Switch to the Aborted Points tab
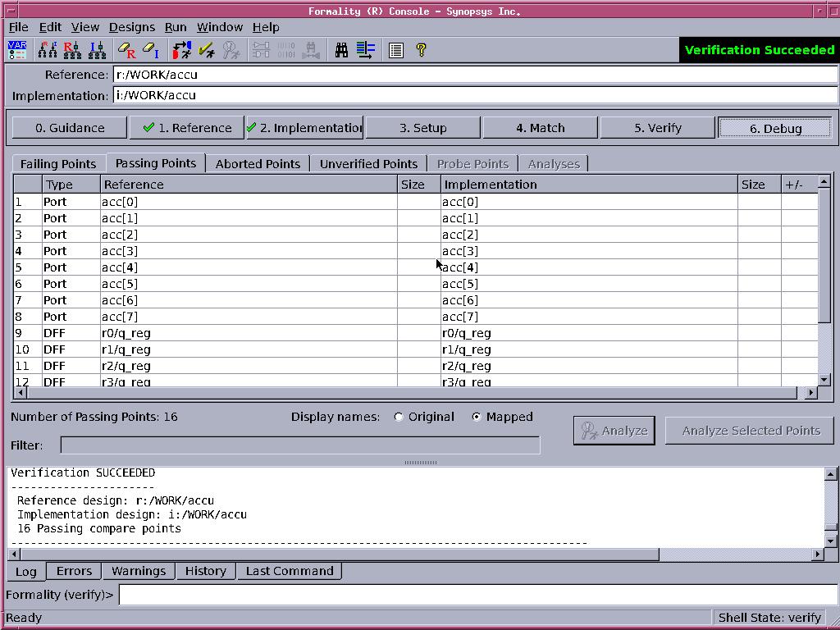The width and height of the screenshot is (840, 630). point(258,164)
